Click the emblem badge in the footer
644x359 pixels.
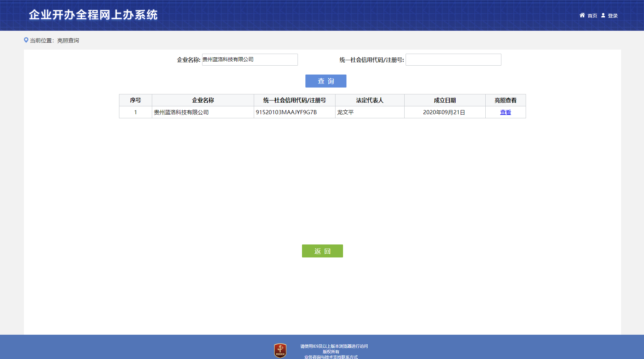[280, 350]
